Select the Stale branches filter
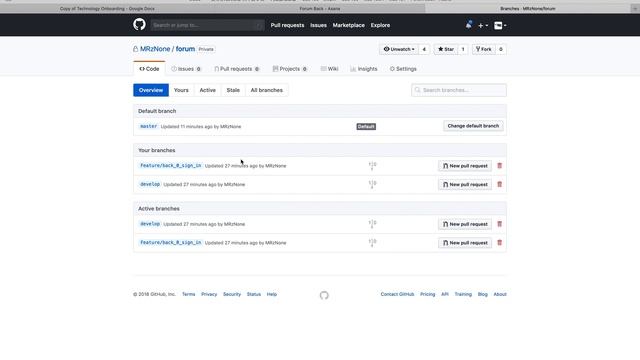640x360 pixels. click(233, 90)
